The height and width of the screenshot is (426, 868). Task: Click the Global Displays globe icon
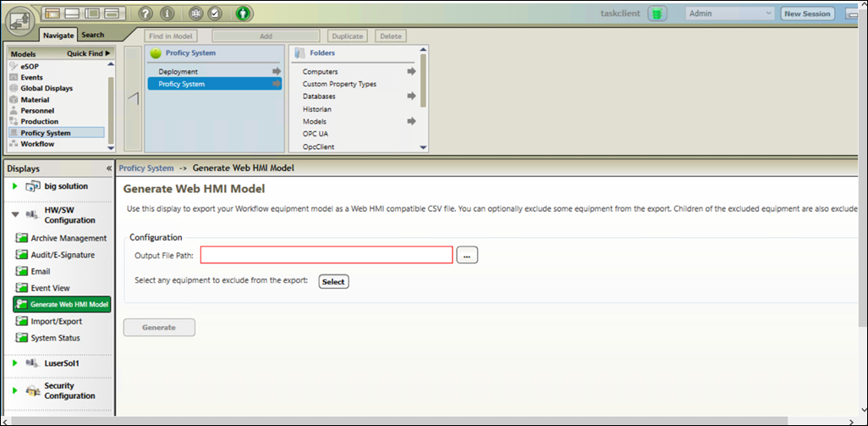coord(14,89)
